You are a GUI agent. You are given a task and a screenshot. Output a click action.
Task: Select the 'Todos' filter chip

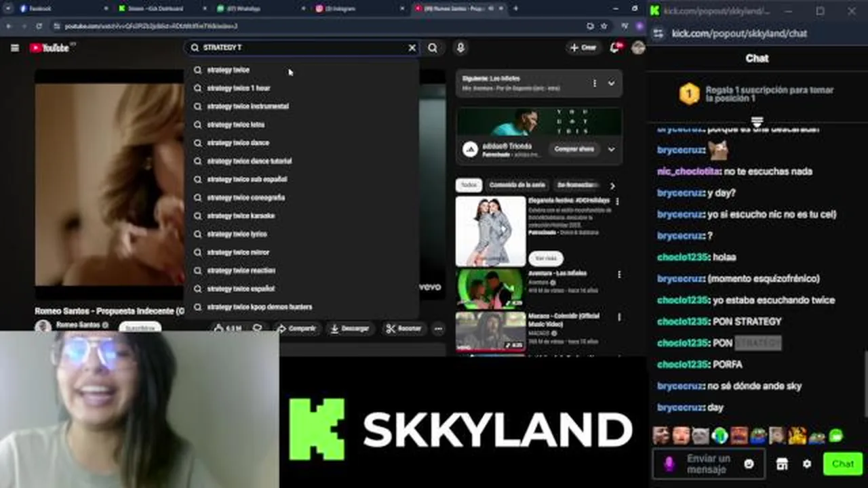(x=469, y=185)
